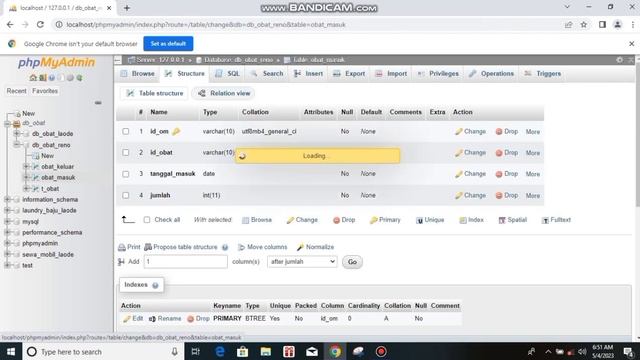
Task: Click Bandicam record icon on taskbar
Action: coord(381,351)
